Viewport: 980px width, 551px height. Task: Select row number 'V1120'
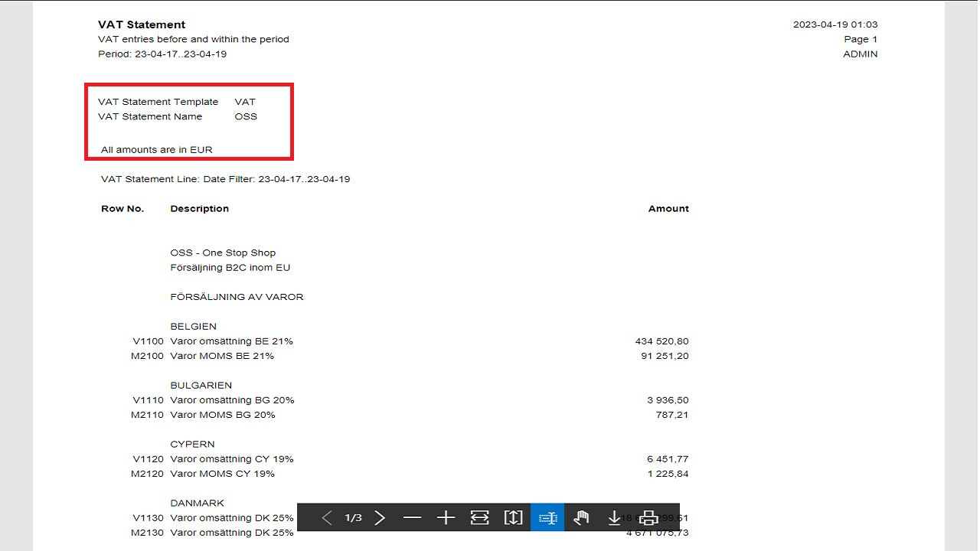click(149, 459)
